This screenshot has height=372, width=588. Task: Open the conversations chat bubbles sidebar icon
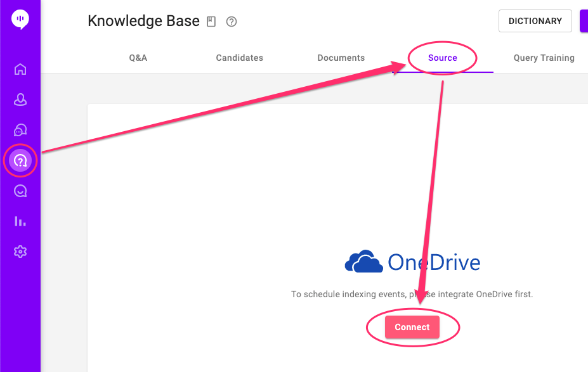[20, 130]
